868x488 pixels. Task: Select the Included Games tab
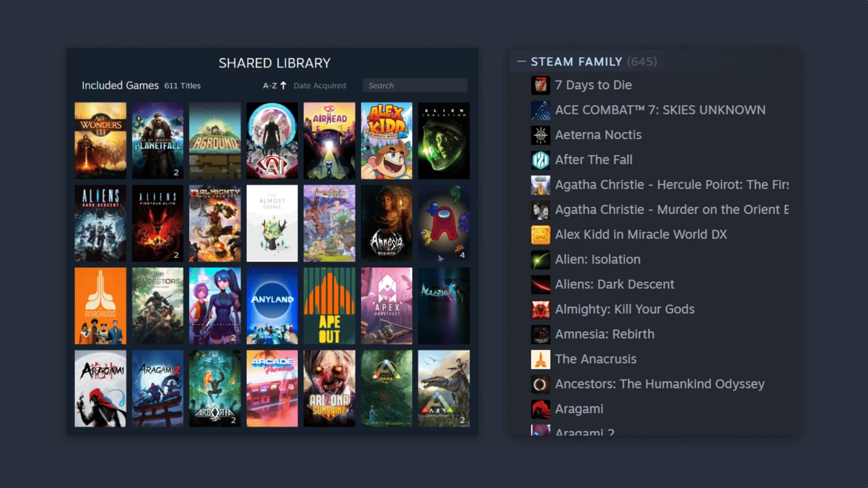(x=120, y=85)
